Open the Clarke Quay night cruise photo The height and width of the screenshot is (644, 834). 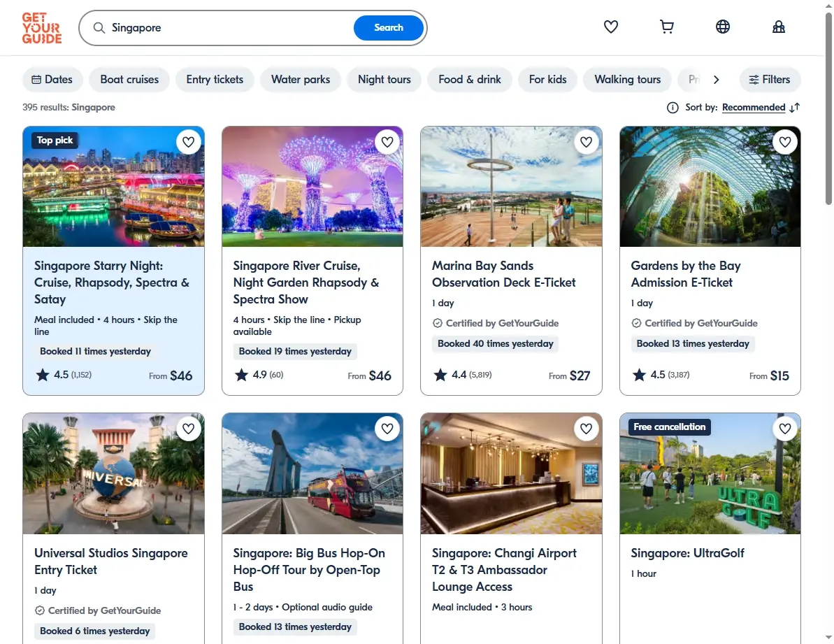pos(113,187)
